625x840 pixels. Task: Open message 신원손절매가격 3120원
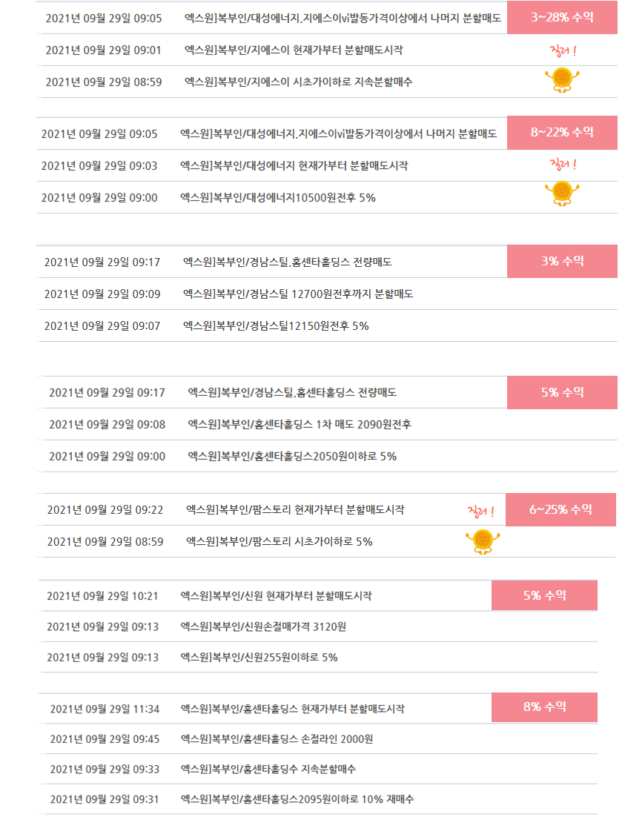coord(263,626)
